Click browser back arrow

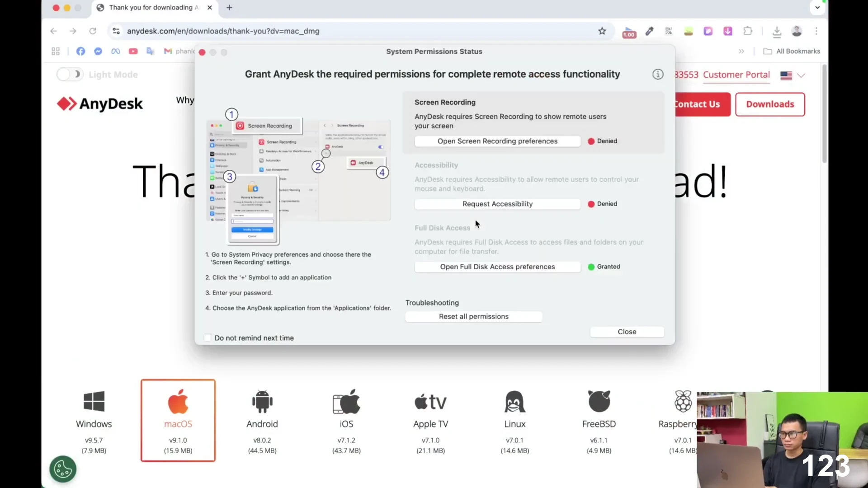pos(54,31)
